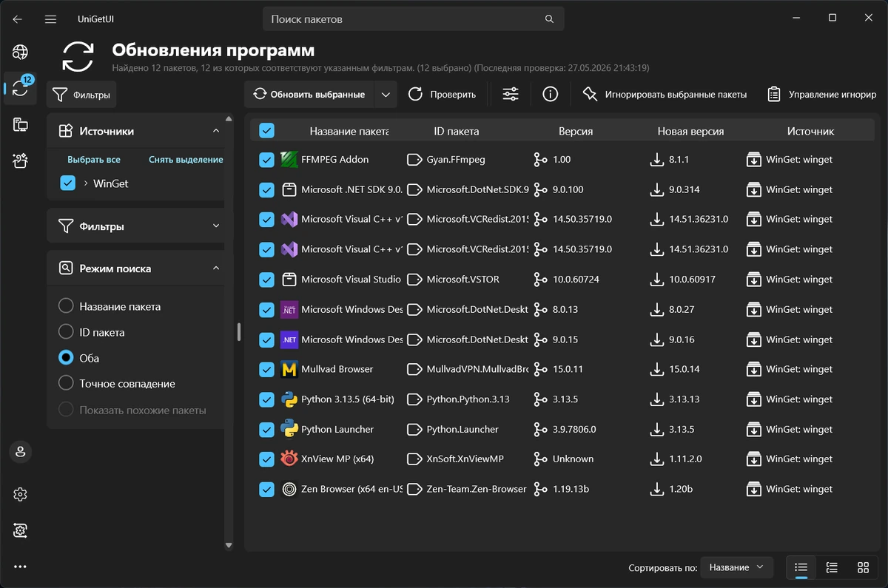Select the 'Точное совпадение' radio button
Viewport: 888px width, 588px height.
(x=66, y=384)
